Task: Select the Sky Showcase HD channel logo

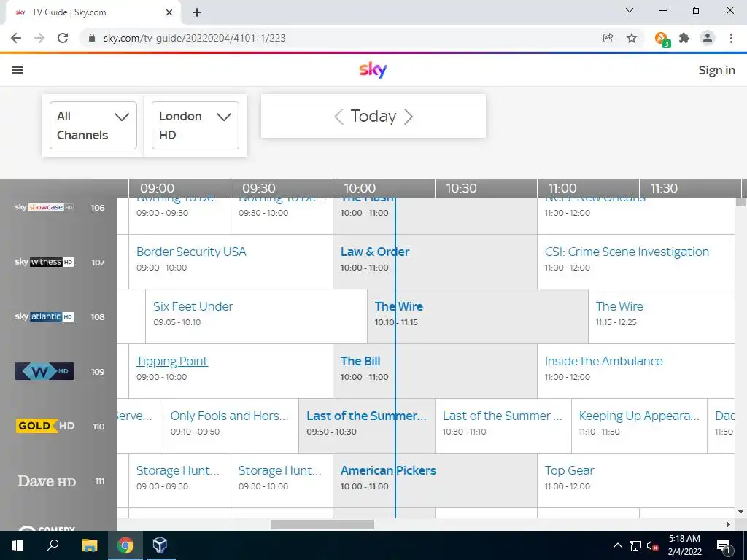Action: click(x=44, y=207)
